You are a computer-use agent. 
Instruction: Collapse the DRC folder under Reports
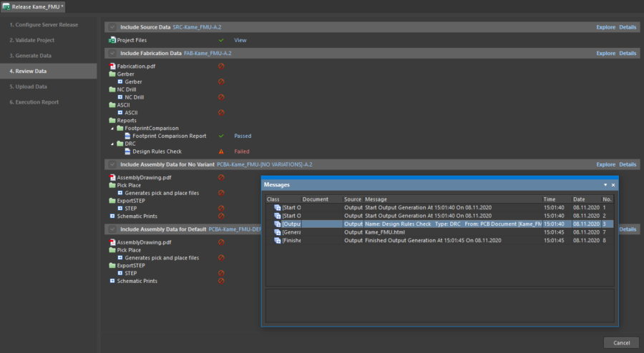[x=111, y=144]
